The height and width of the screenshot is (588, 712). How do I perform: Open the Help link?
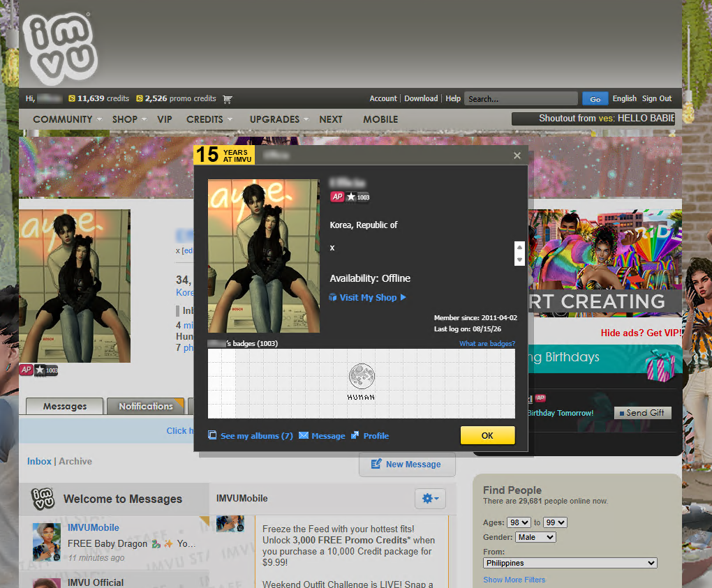[x=453, y=98]
